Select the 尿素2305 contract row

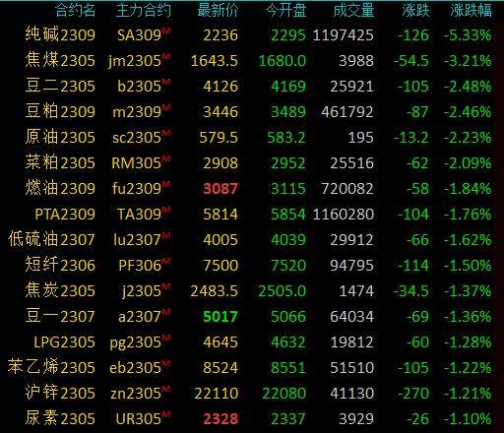point(252,419)
